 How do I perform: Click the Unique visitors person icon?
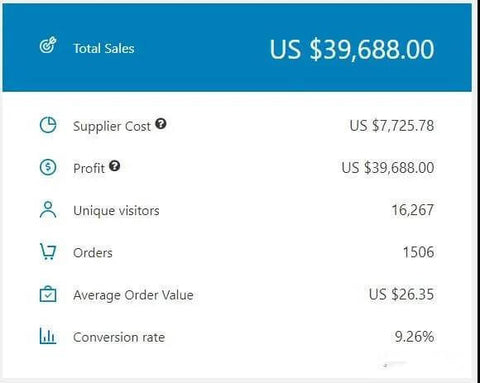point(48,209)
